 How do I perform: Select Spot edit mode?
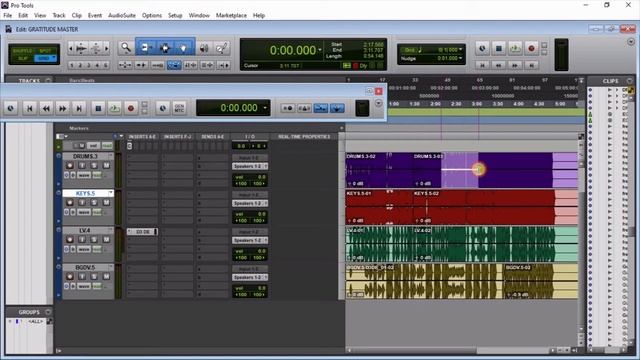coord(45,51)
